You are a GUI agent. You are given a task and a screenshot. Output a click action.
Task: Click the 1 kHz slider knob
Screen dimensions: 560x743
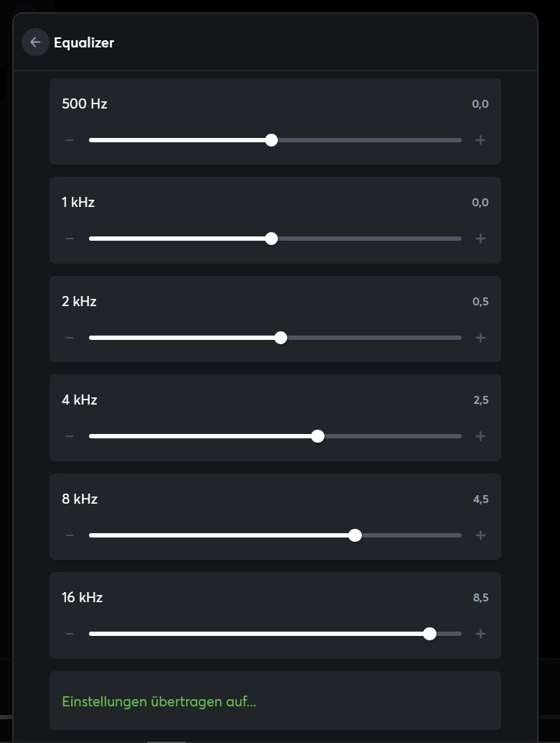271,239
